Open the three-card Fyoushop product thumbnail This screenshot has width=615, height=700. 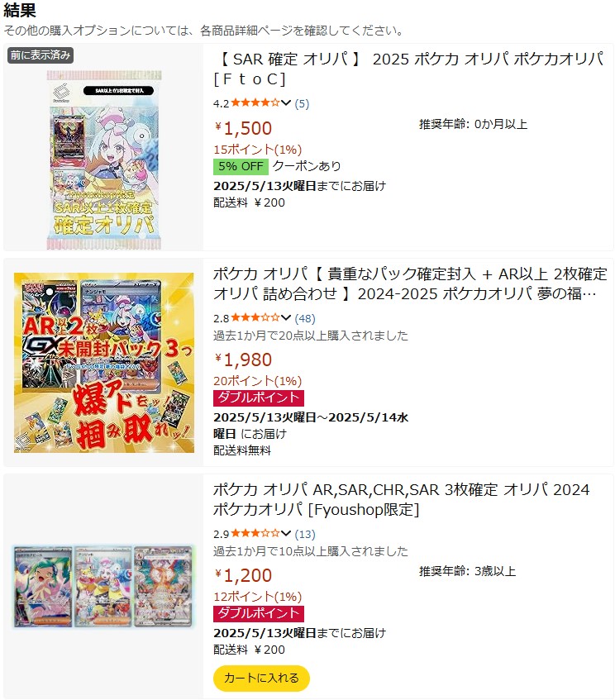103,586
